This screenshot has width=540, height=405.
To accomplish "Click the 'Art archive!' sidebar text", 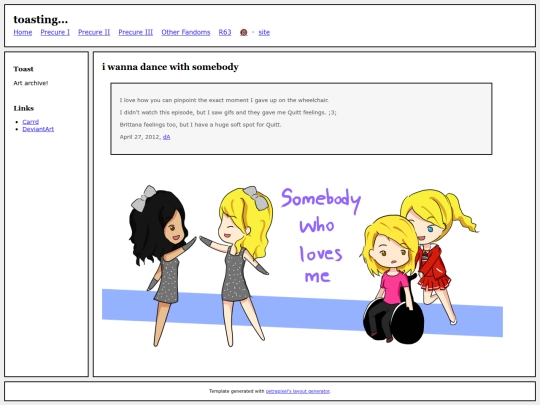I will point(31,83).
